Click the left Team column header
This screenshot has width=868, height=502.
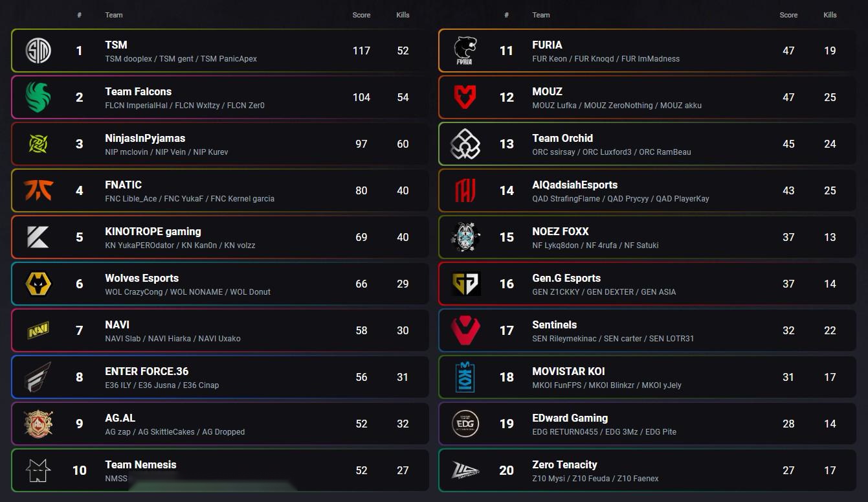coord(114,15)
